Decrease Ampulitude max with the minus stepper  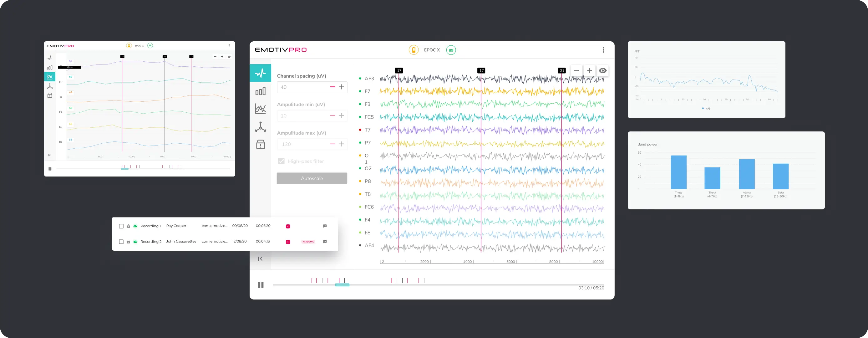(332, 144)
